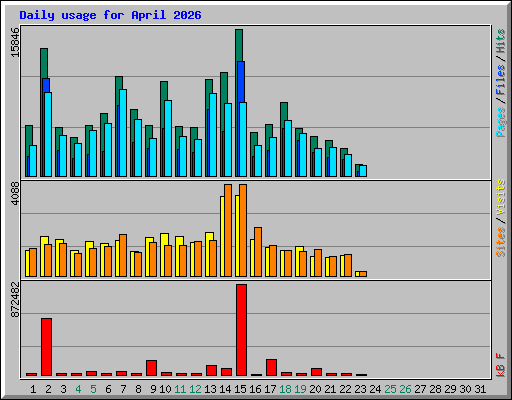Screen dimensions: 512x400
Task: Click the 15846 axis value label
Action: (x=15, y=42)
